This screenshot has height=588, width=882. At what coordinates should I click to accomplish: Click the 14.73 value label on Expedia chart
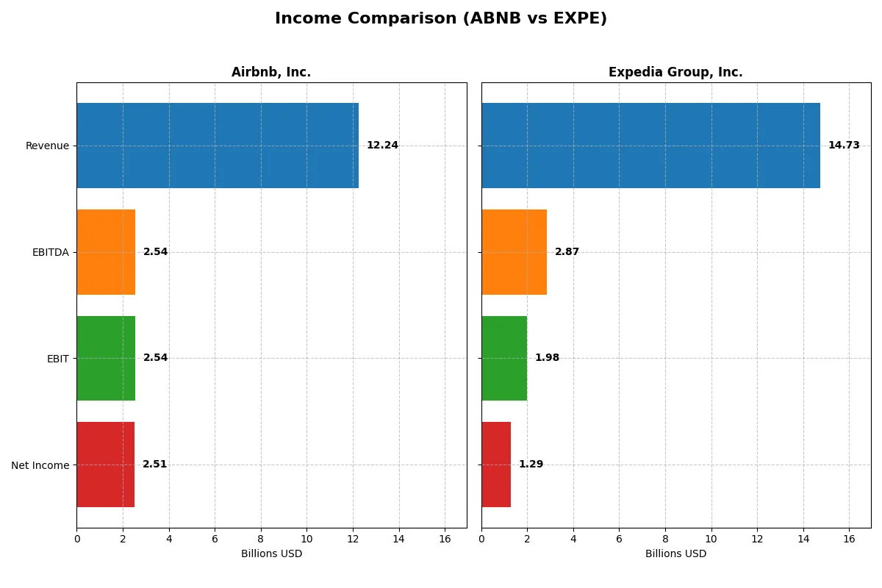[844, 145]
